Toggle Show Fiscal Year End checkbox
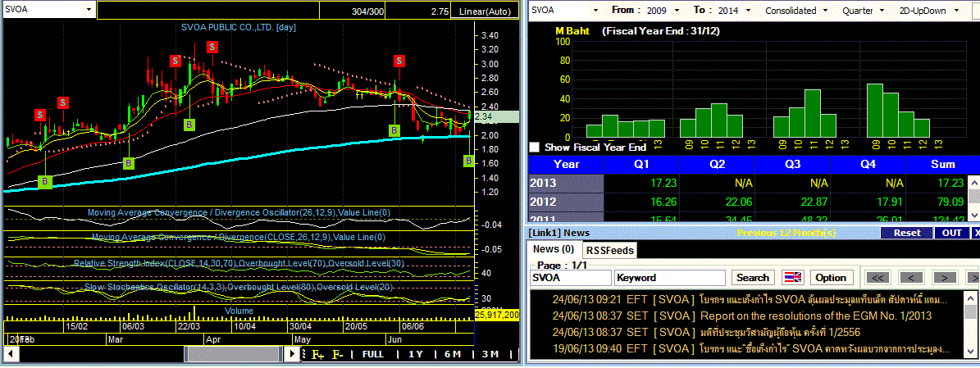This screenshot has height=368, width=980. [x=535, y=148]
